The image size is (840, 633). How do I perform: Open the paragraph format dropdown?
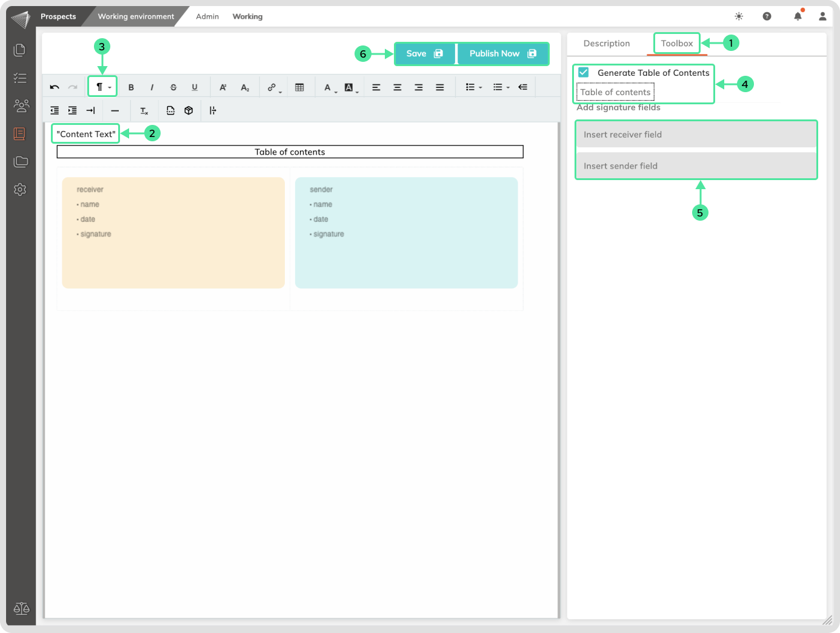pos(102,87)
